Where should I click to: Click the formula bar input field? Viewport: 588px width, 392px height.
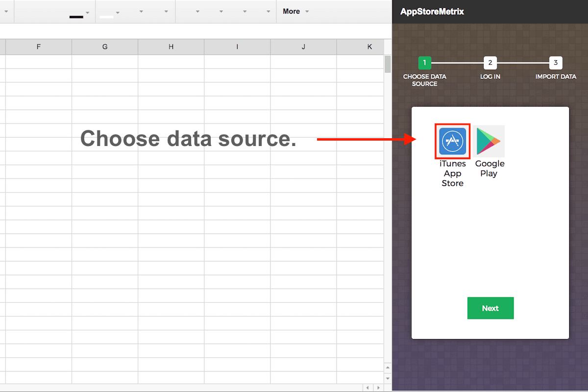196,31
